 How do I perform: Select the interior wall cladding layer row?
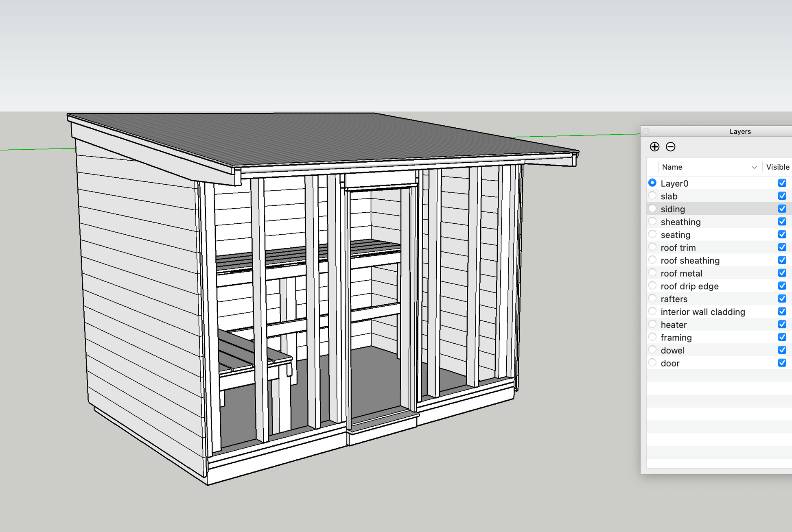[703, 312]
